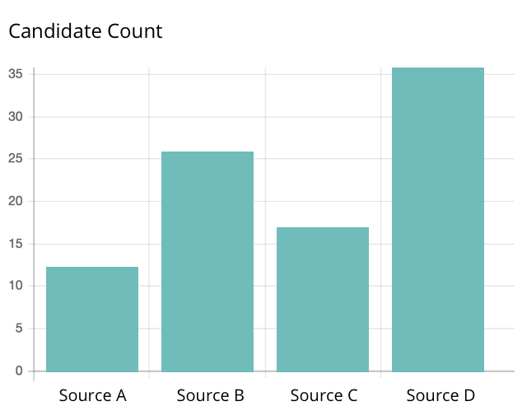This screenshot has height=420, width=522.
Task: Click the Source D axis label
Action: pyautogui.click(x=440, y=395)
